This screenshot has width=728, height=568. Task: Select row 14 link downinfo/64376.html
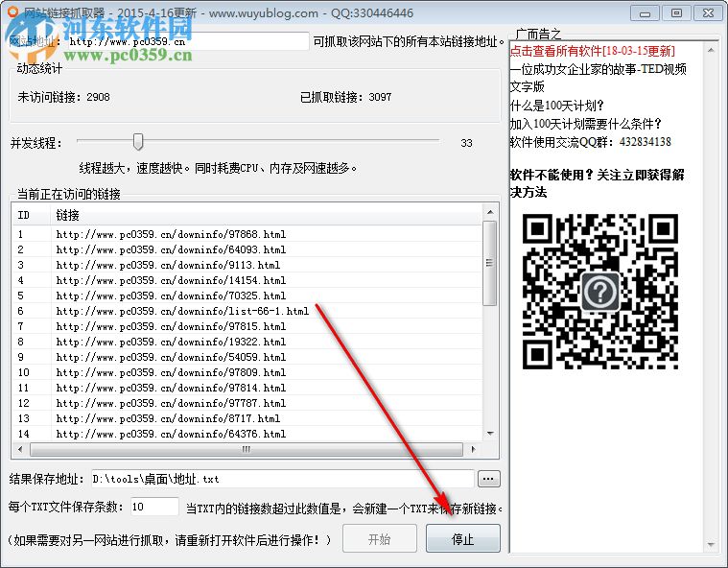[x=247, y=434]
